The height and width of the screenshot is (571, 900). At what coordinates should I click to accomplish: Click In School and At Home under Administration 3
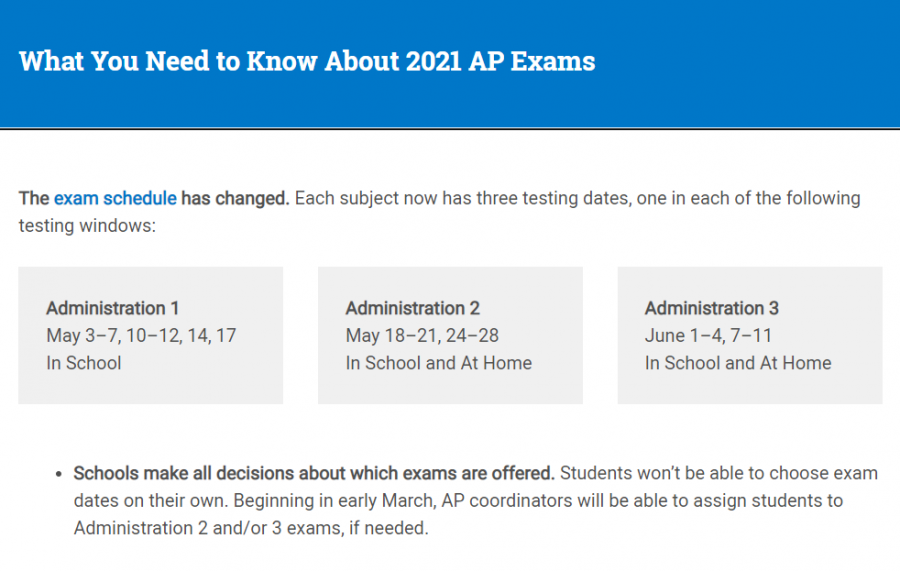click(738, 363)
